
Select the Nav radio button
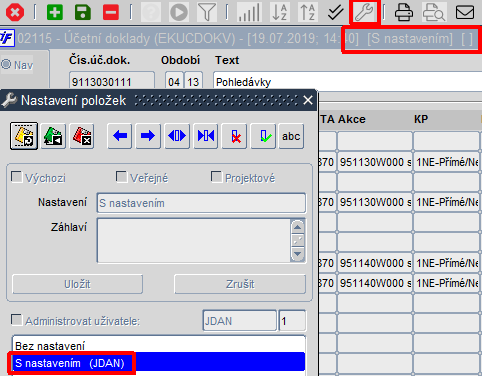6,64
